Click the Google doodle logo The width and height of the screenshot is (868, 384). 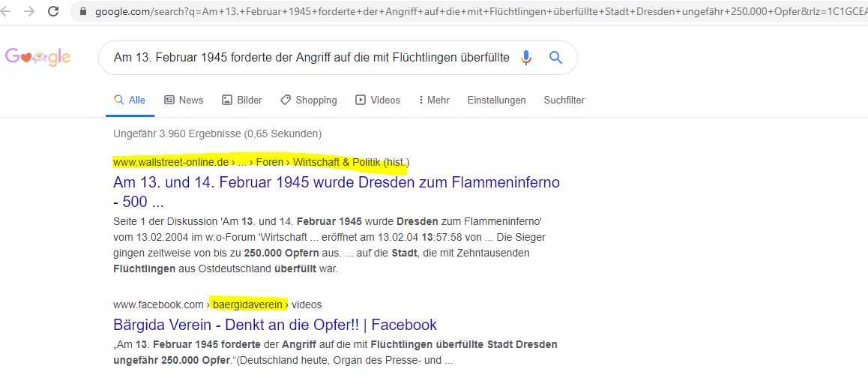(x=37, y=56)
